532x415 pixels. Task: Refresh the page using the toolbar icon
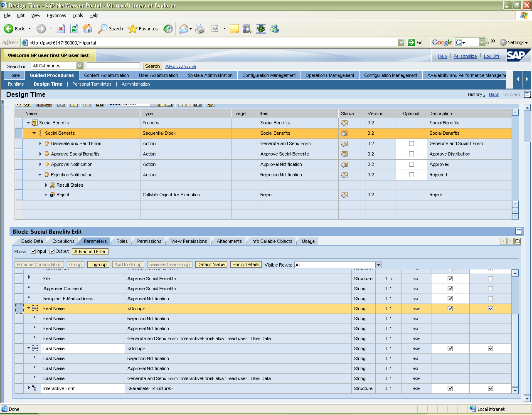[x=74, y=29]
